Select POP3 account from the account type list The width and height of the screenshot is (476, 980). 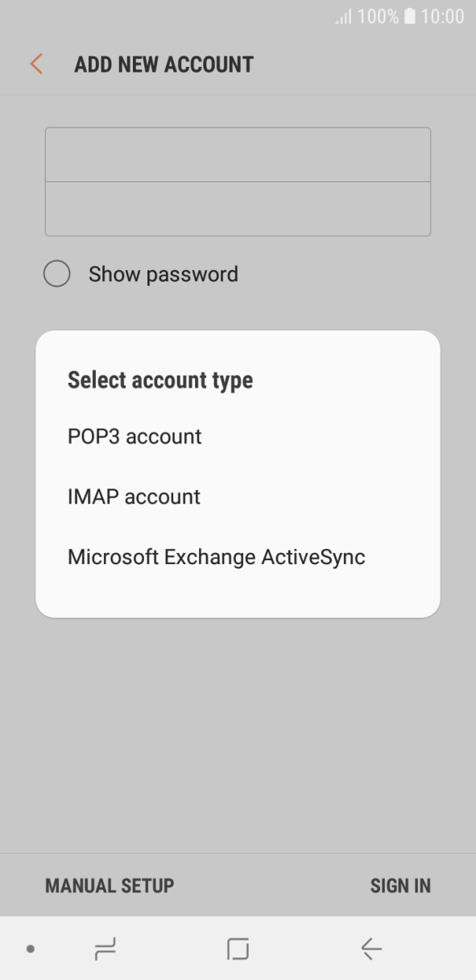click(135, 436)
